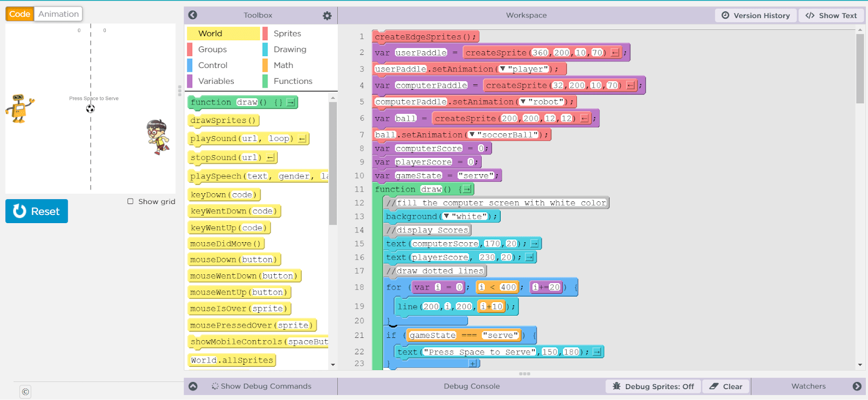Enable the Show grid checkbox
This screenshot has height=400, width=868.
point(130,201)
